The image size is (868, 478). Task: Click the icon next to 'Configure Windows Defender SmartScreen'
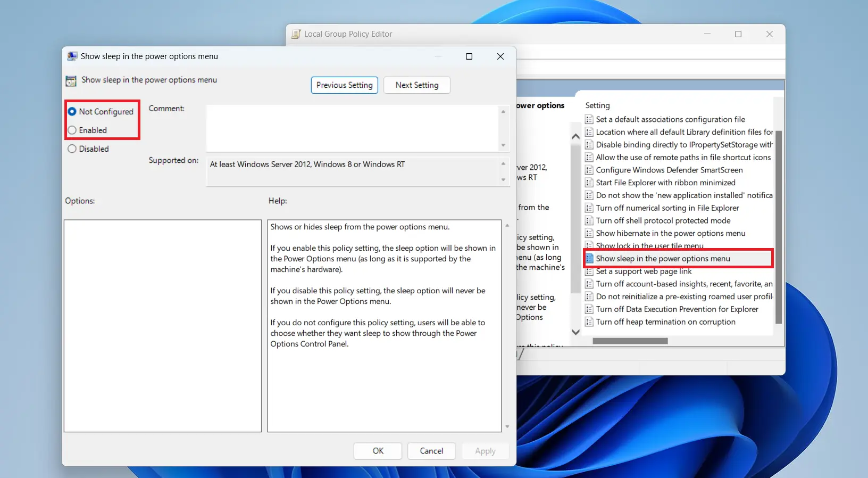coord(589,170)
